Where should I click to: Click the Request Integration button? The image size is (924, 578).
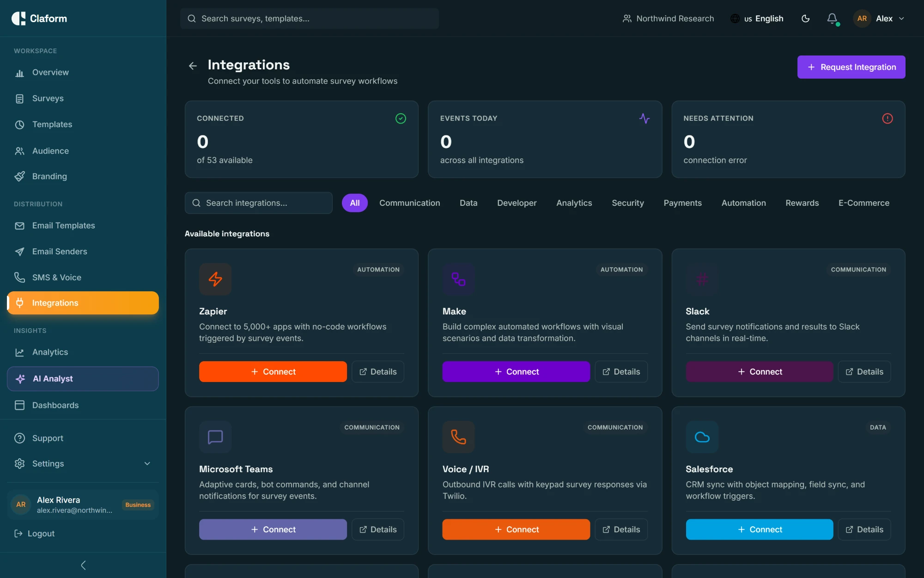851,67
